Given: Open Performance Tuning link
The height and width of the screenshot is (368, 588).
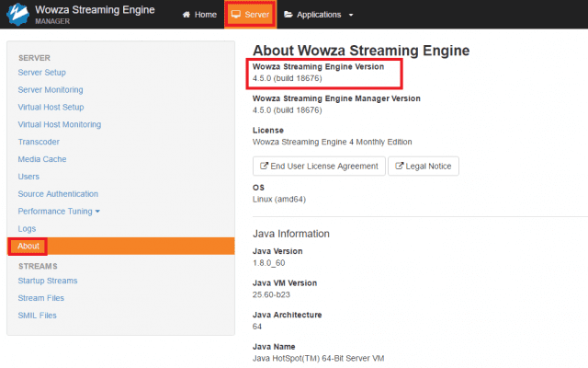Looking at the screenshot, I should (55, 211).
